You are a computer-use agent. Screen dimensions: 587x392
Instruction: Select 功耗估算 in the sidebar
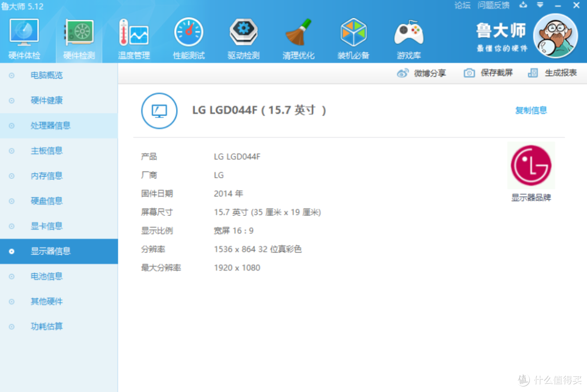(59, 326)
